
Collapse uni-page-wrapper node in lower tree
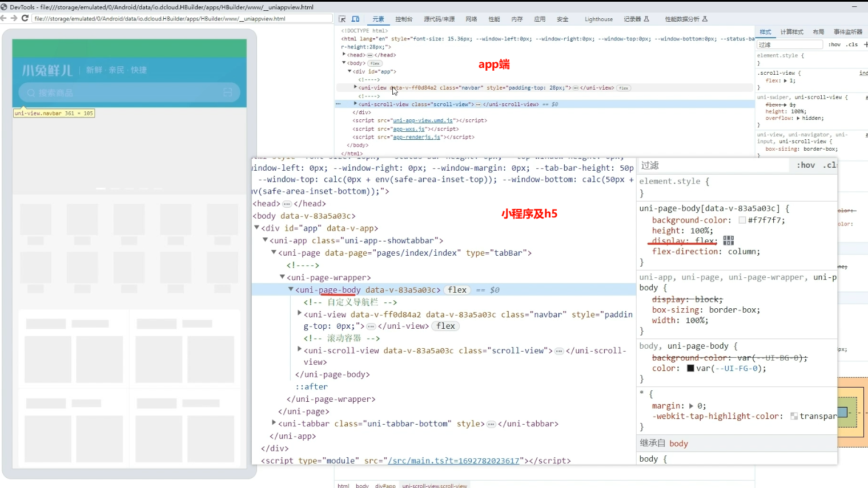[x=282, y=277]
